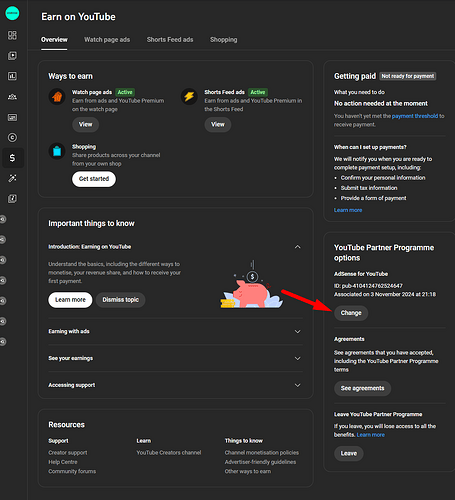
Task: Open the Content icon in sidebar
Action: [x=12, y=56]
